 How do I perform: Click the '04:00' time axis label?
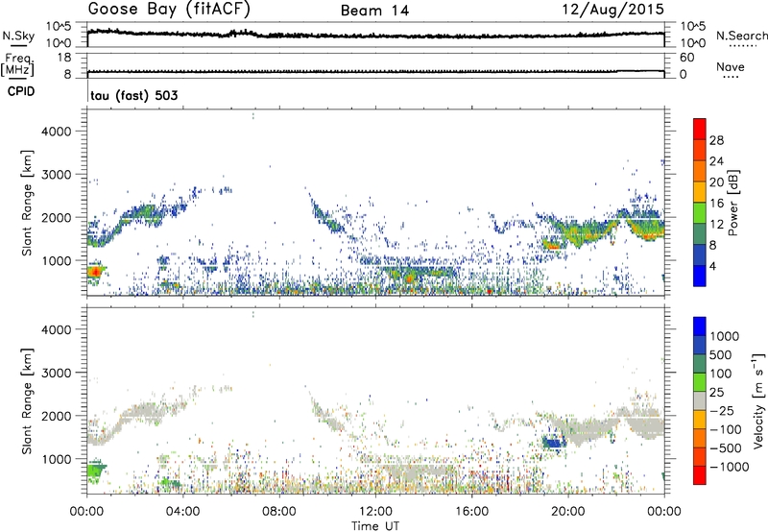point(182,512)
